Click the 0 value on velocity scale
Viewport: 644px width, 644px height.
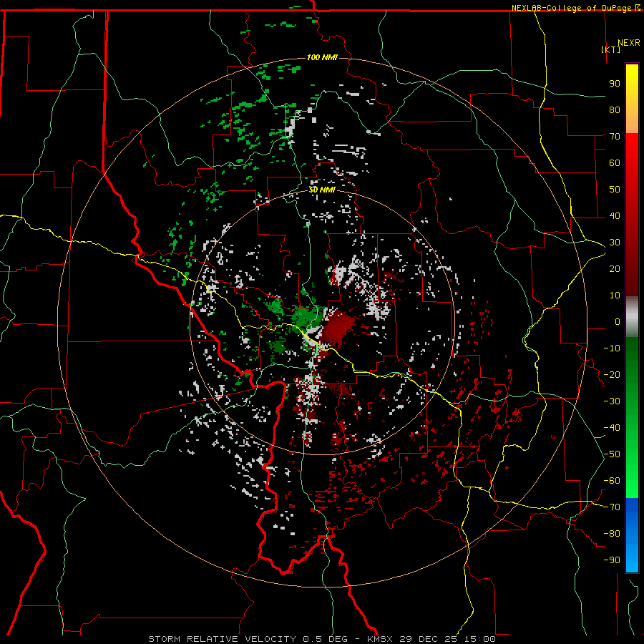(618, 321)
